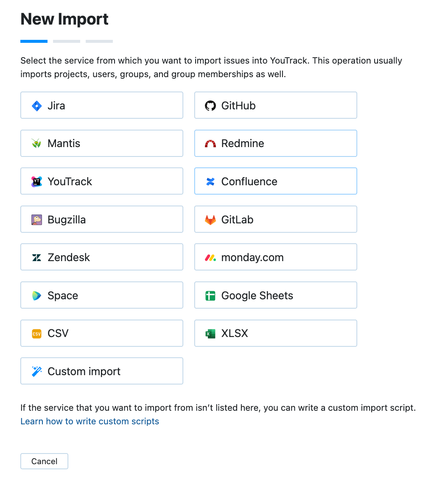Click the GitLab fox icon
Viewport: 448px width, 479px height.
pyautogui.click(x=211, y=219)
